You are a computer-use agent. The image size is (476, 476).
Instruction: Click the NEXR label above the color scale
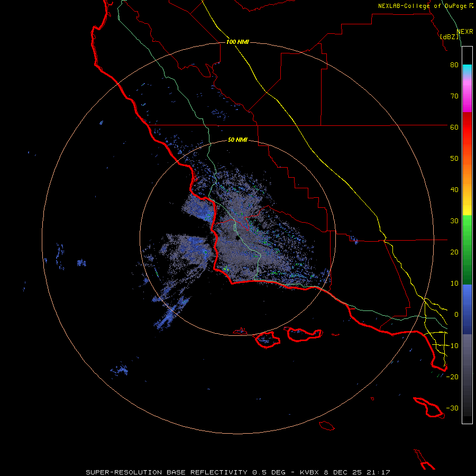click(465, 32)
